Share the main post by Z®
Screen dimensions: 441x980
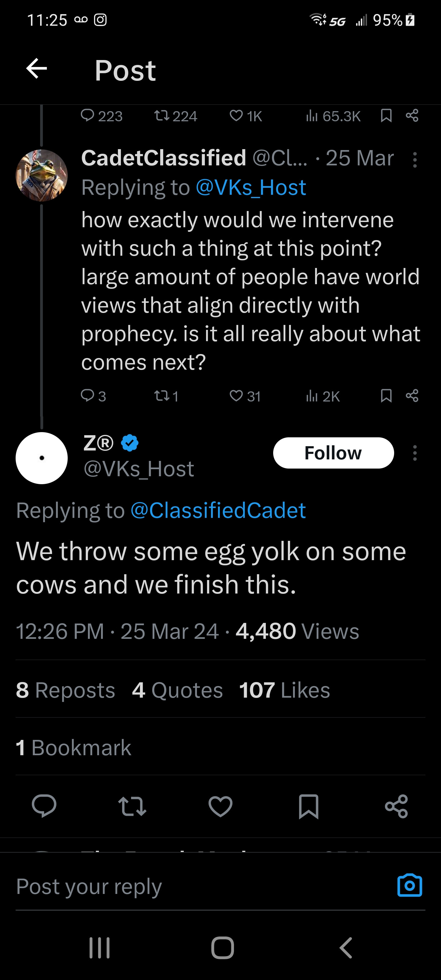pos(397,806)
